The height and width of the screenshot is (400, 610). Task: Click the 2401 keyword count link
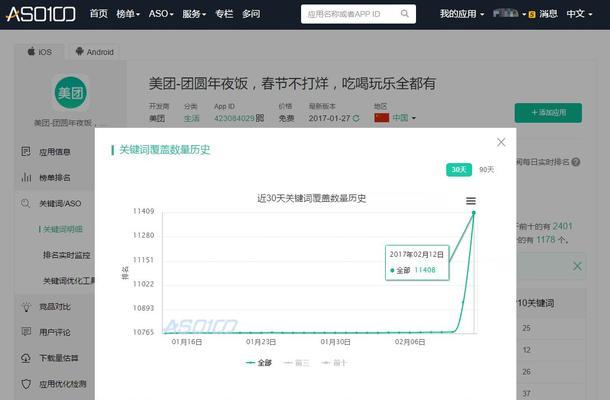(x=563, y=226)
